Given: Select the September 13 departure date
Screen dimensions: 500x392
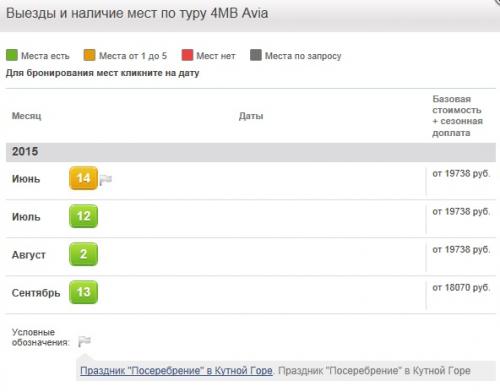Looking at the screenshot, I should click(x=83, y=292).
